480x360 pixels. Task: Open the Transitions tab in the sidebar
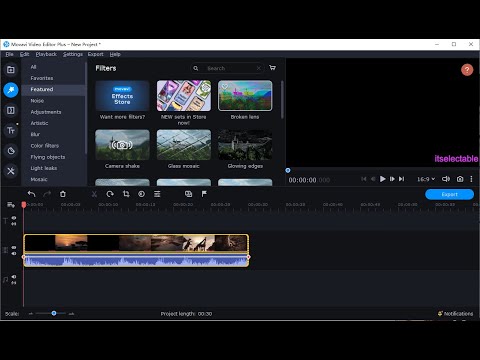(x=11, y=110)
